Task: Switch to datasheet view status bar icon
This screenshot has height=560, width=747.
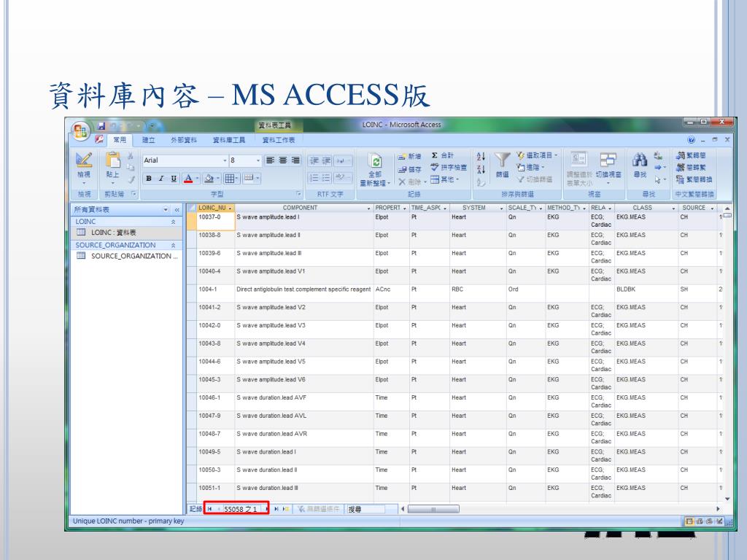Action: coord(689,521)
